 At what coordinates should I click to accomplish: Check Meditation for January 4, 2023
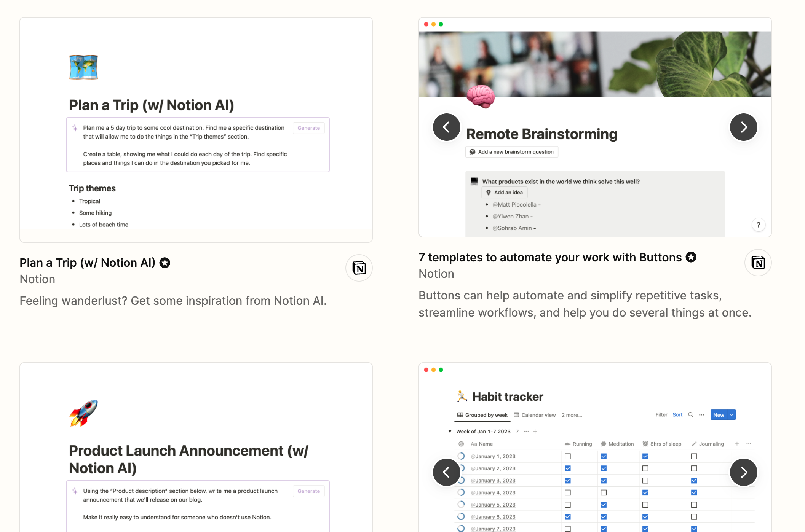[x=604, y=493]
